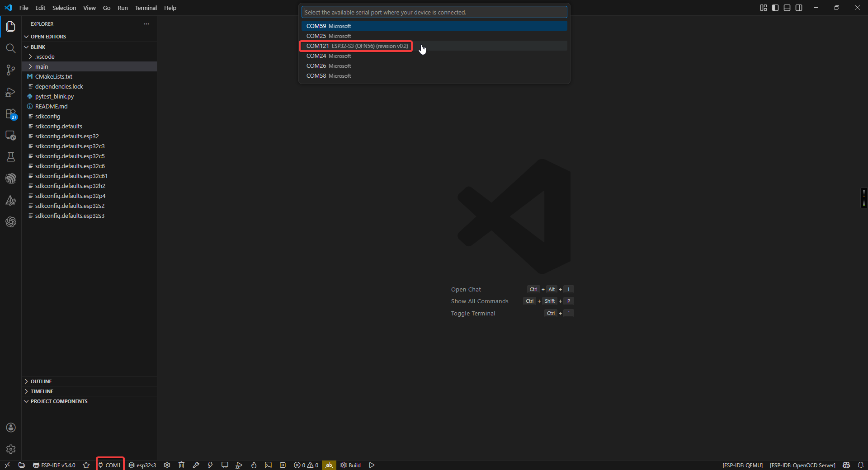The height and width of the screenshot is (470, 868).
Task: Click the full clean trash icon
Action: [181, 465]
